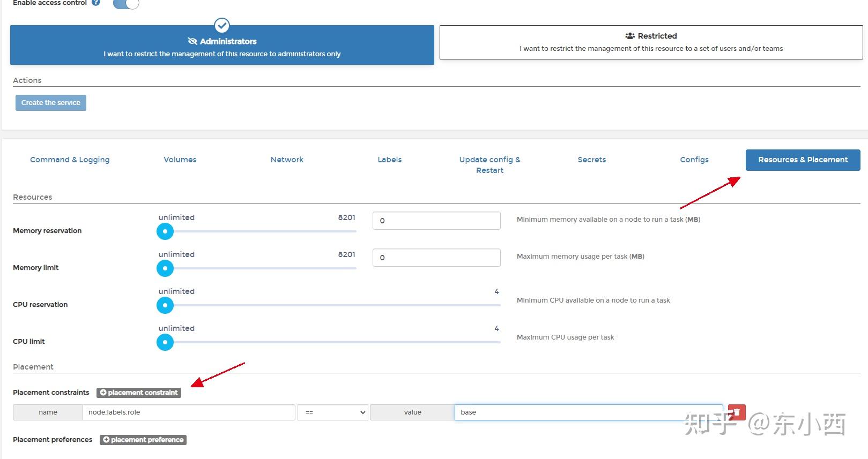Add a new placement preference
Screen dimensions: 868x459
point(143,440)
